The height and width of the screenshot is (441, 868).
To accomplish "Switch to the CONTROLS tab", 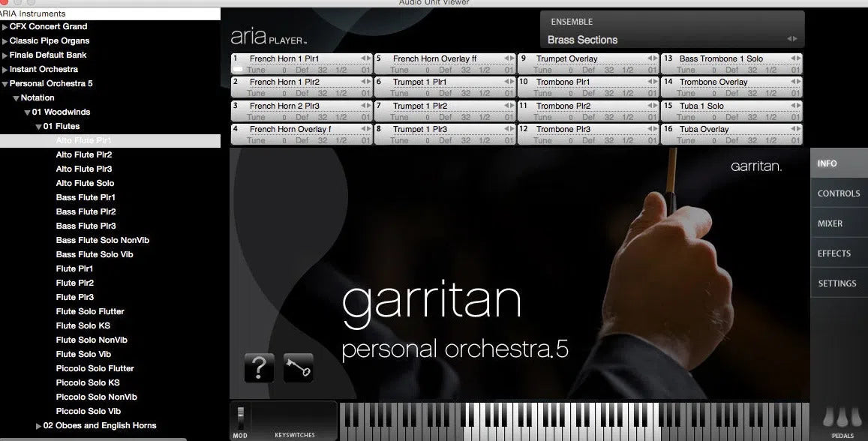I will (838, 193).
